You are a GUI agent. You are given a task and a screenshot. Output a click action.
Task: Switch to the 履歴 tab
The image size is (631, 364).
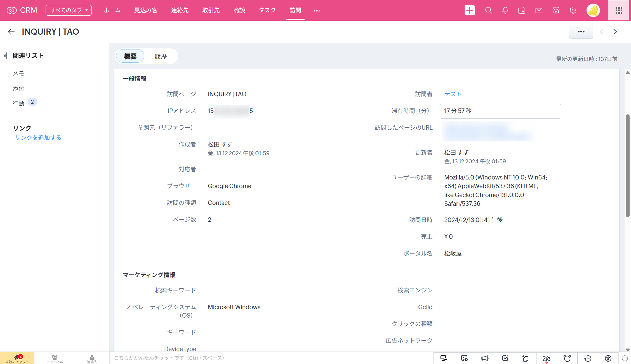(161, 56)
